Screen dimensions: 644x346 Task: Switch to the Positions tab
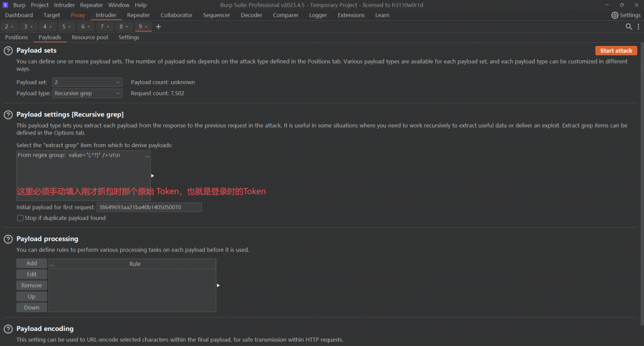[16, 38]
